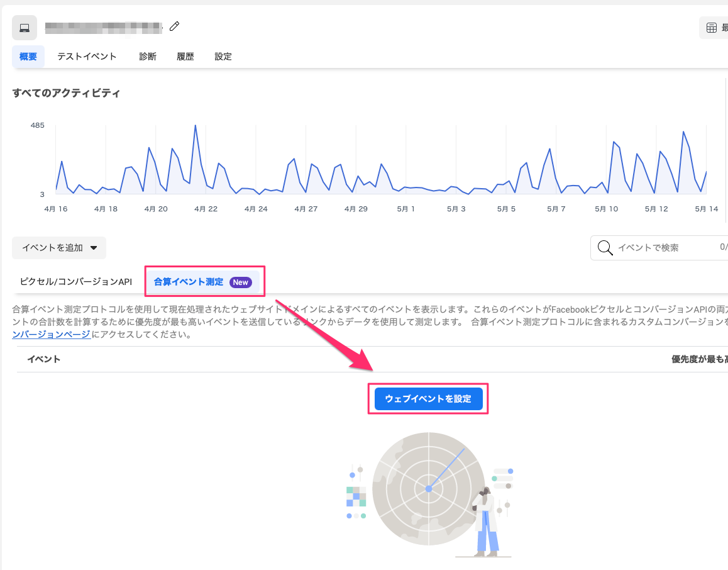This screenshot has width=728, height=570.
Task: Switch to the テストイベント tab
Action: pyautogui.click(x=87, y=57)
